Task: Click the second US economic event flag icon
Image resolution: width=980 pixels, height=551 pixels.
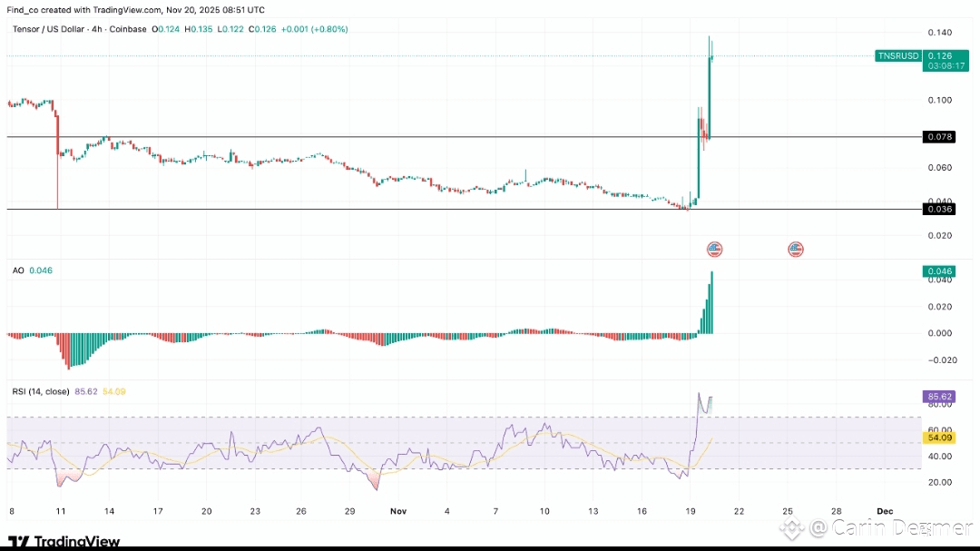Action: [795, 249]
